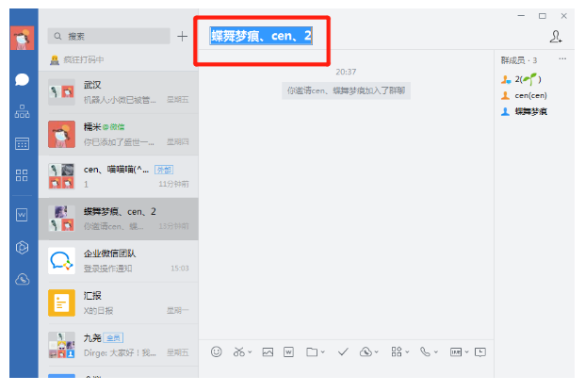The image size is (585, 392).
Task: Click the send image icon
Action: pos(268,351)
